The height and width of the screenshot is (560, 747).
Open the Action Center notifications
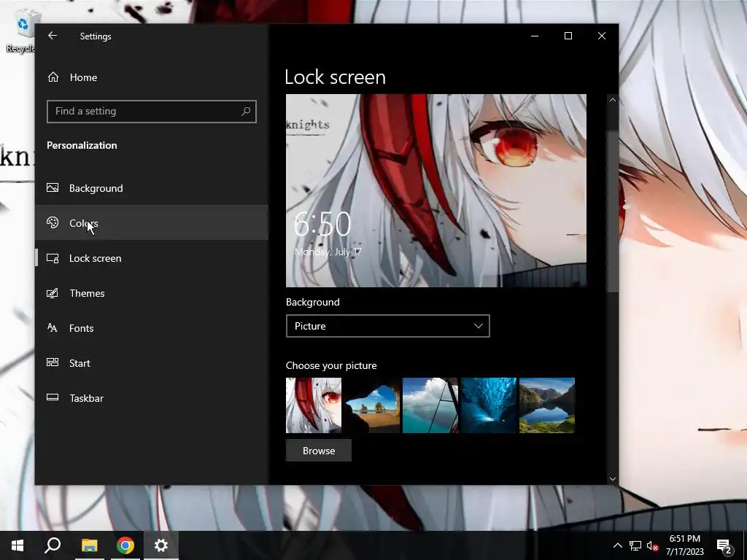coord(724,546)
